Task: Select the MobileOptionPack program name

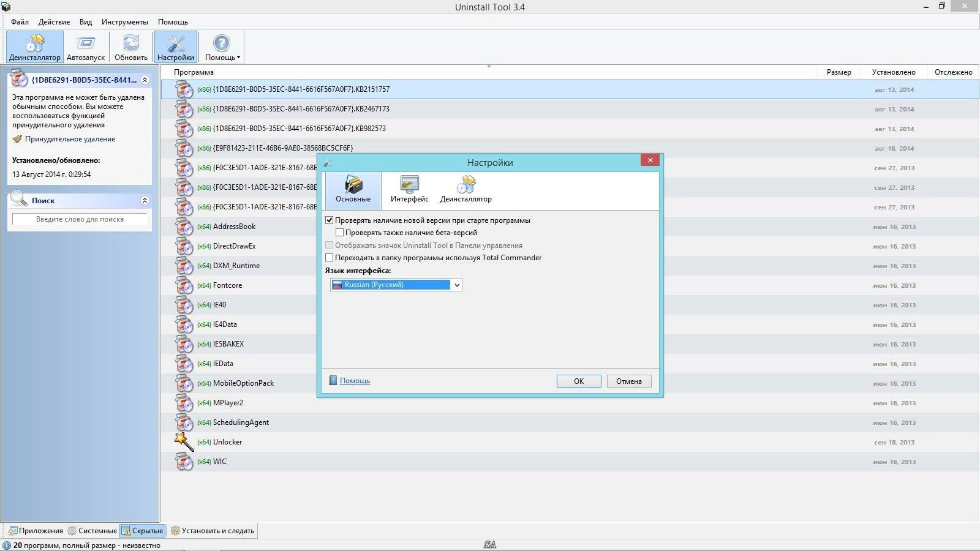Action: [243, 383]
